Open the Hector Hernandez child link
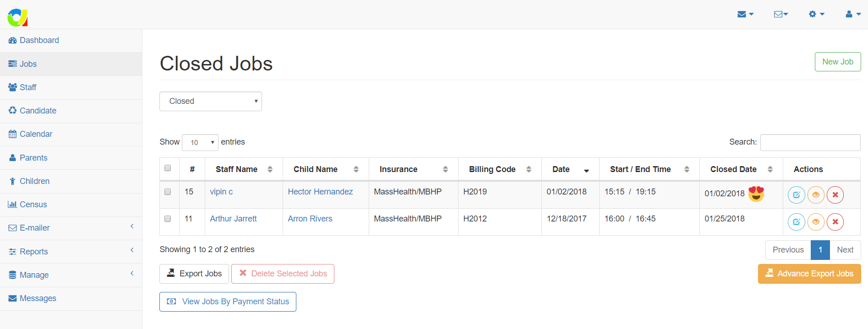868x329 pixels. click(320, 192)
